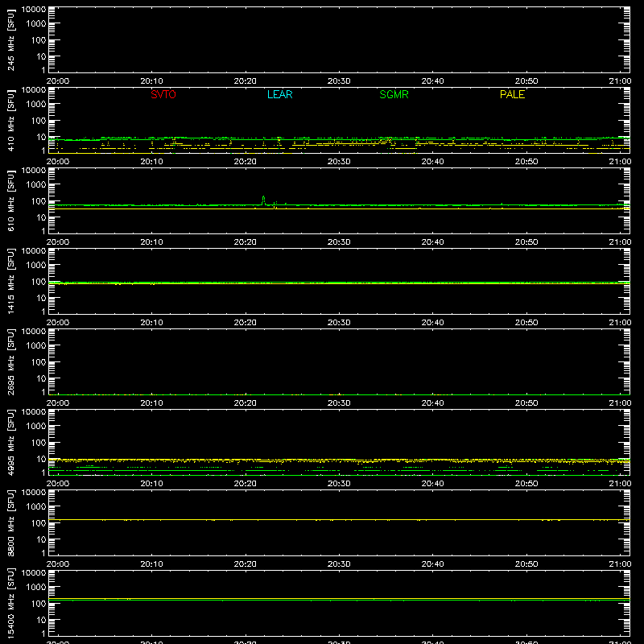Image resolution: width=644 pixels, height=644 pixels.
Task: Click the 10000 tick label of 245 MHz plot
Action: [x=34, y=10]
